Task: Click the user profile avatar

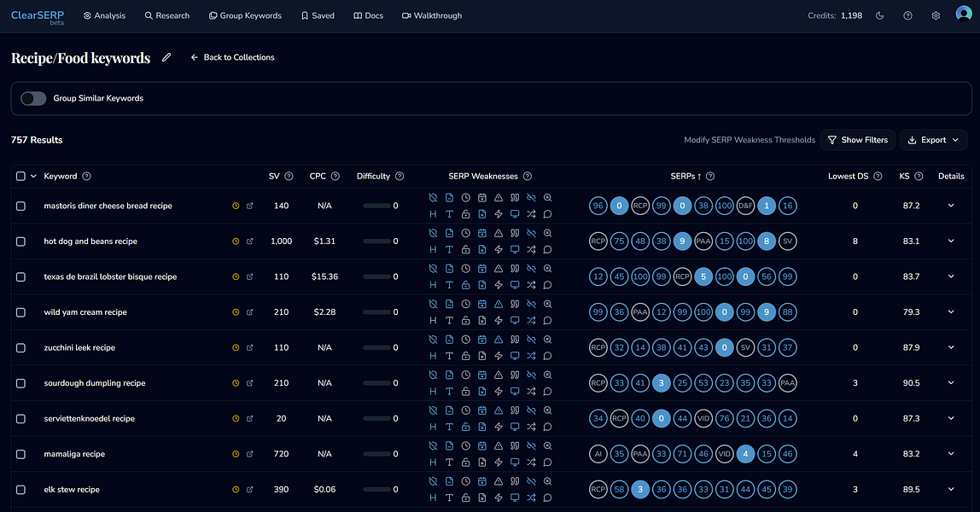Action: 964,15
